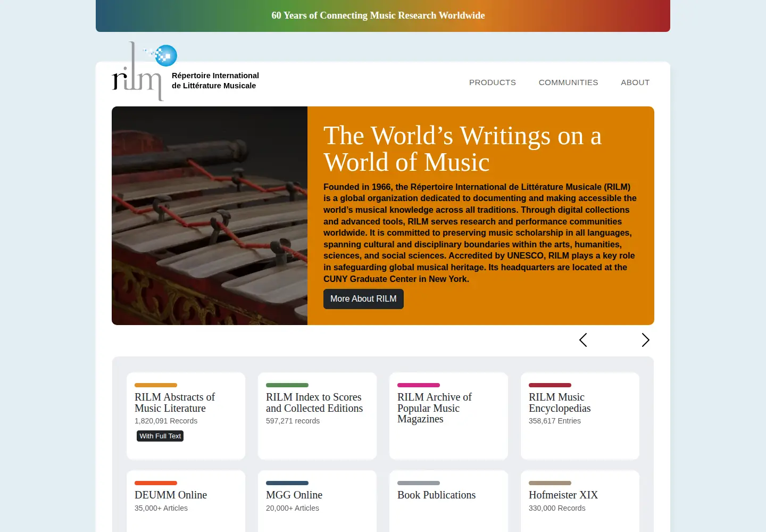Open DEUMM Online card

pos(186,501)
